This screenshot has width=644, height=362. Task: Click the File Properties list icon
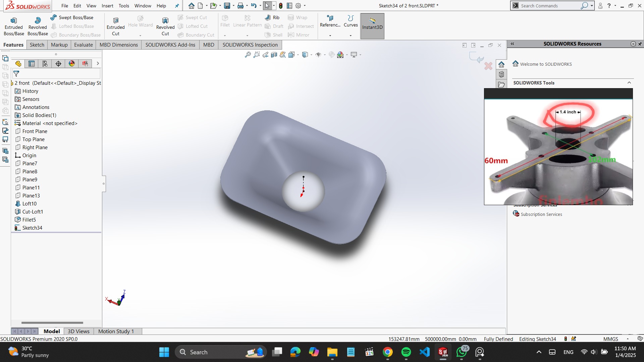coord(289,6)
